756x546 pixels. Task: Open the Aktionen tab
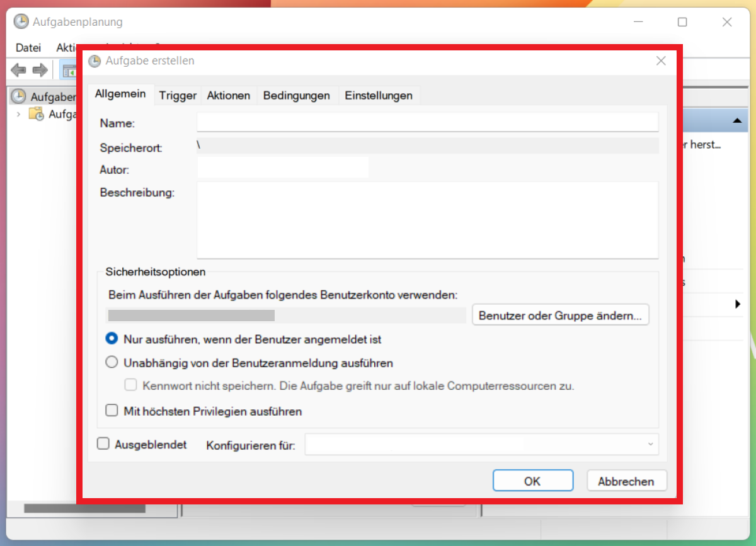[x=229, y=96]
